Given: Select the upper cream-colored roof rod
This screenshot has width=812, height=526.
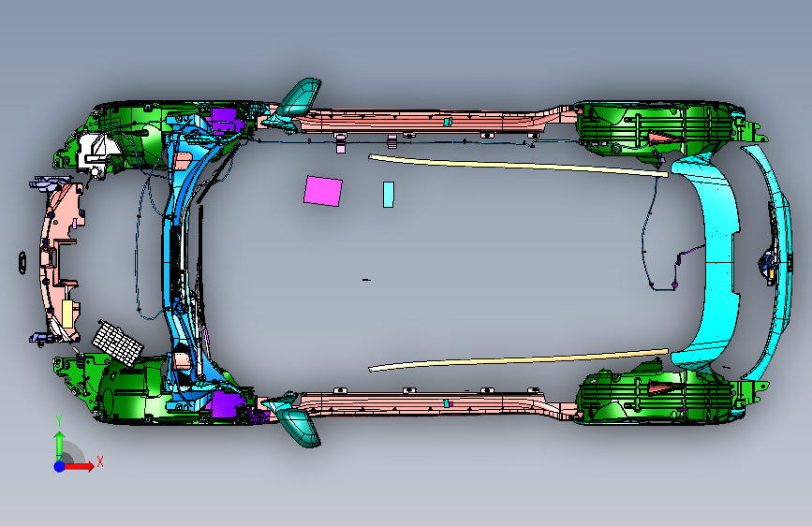Looking at the screenshot, I should [x=518, y=165].
